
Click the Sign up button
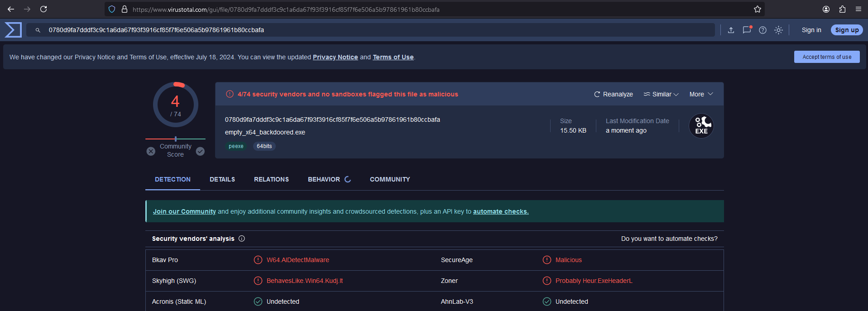[847, 30]
